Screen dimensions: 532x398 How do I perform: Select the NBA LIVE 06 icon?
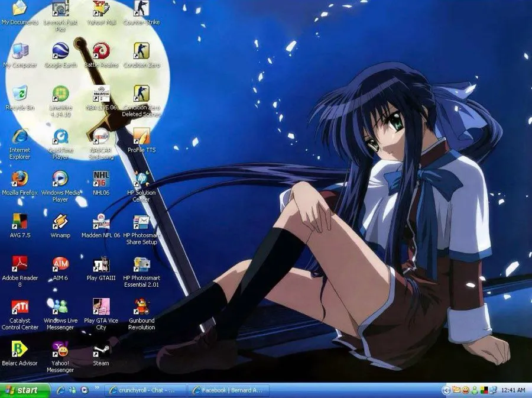(x=101, y=98)
